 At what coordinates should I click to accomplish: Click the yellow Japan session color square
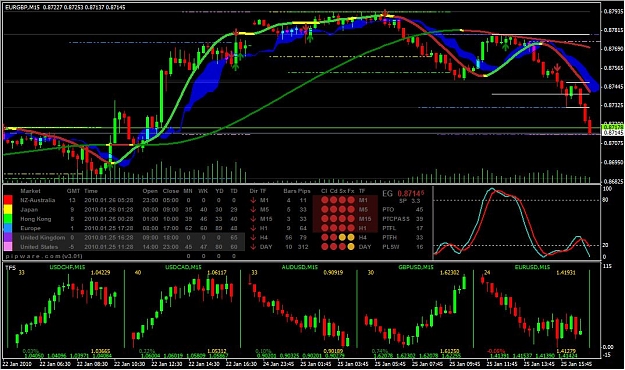pyautogui.click(x=8, y=209)
